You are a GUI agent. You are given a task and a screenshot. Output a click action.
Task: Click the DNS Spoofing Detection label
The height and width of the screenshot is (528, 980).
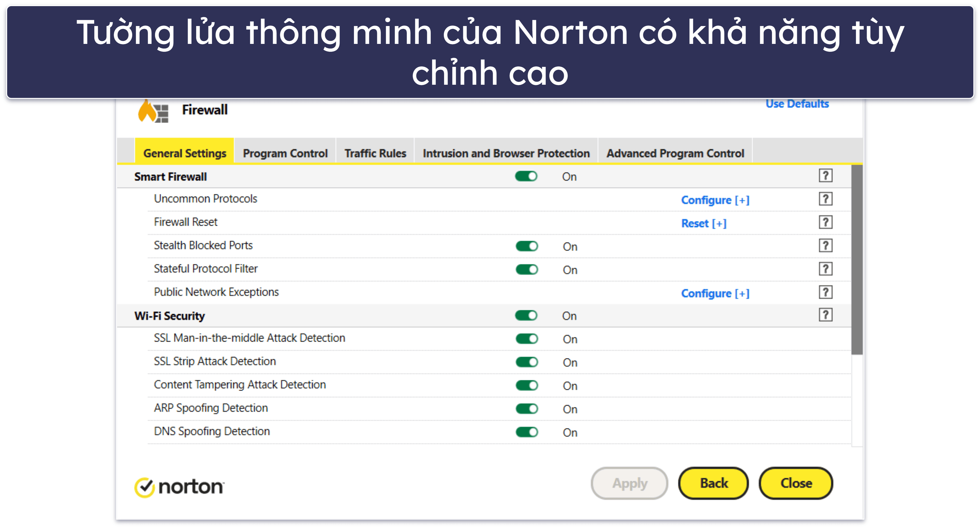pyautogui.click(x=212, y=432)
